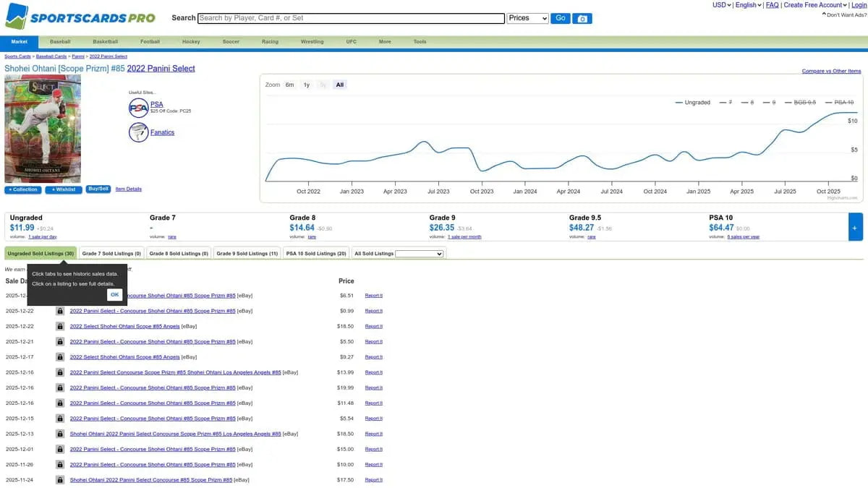
Task: Toggle the Ungraded series in chart legend
Action: click(x=692, y=103)
